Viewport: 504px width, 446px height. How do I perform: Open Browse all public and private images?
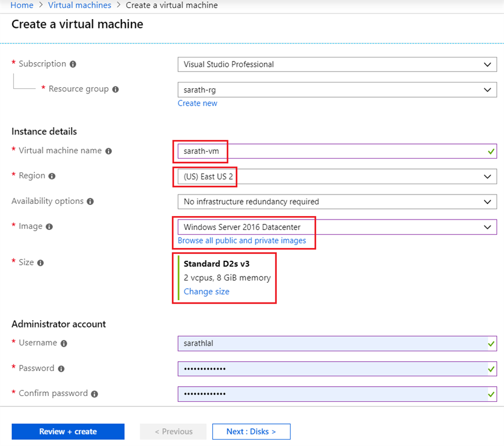pyautogui.click(x=242, y=240)
